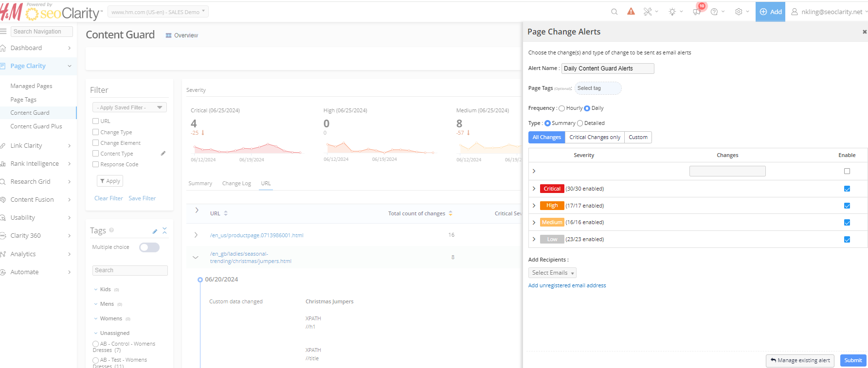Viewport: 868px width, 368px height.
Task: Expand the High severity row
Action: pos(534,206)
